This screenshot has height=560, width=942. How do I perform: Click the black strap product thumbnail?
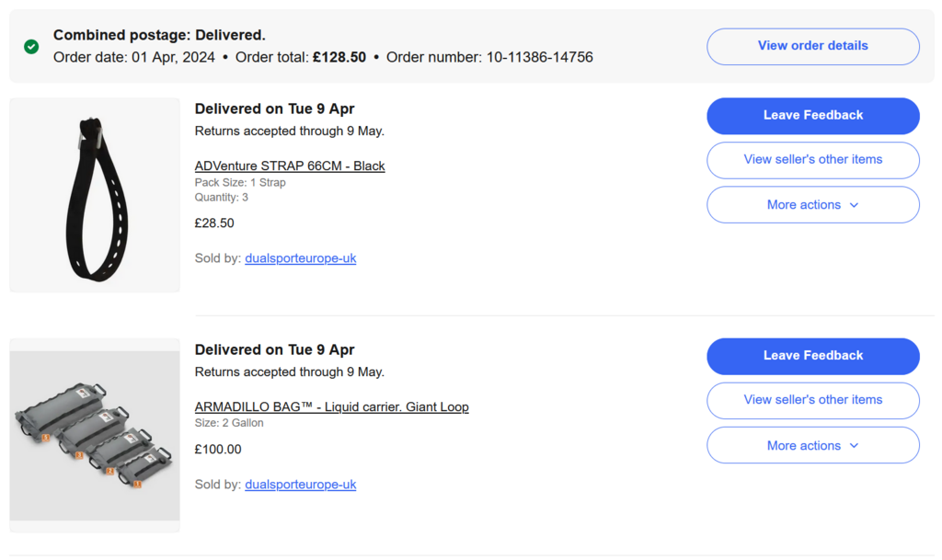click(95, 195)
